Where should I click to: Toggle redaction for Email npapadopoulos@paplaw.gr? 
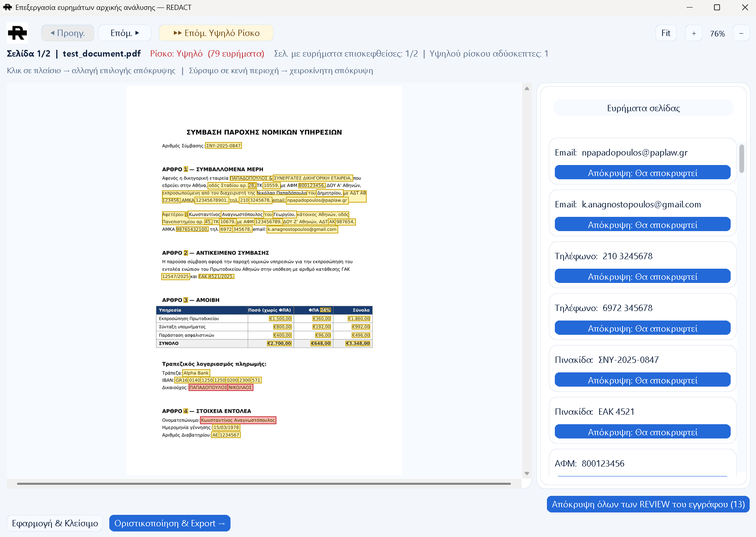click(x=642, y=173)
